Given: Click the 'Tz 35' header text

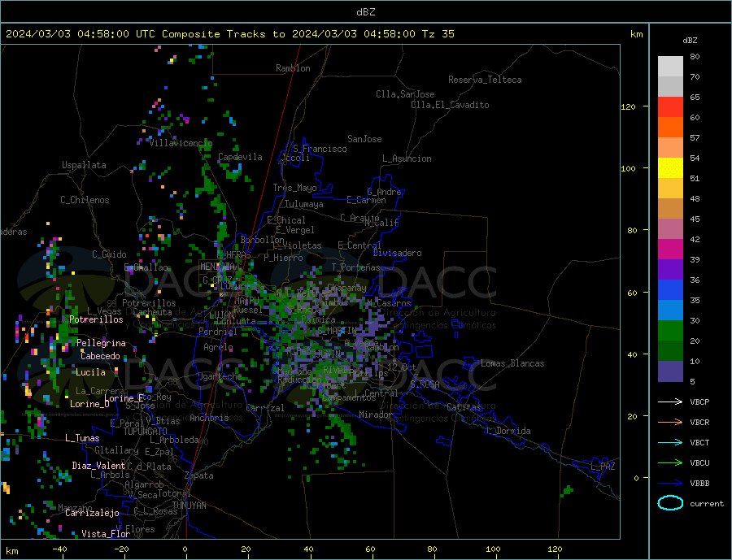Looking at the screenshot, I should [x=438, y=34].
